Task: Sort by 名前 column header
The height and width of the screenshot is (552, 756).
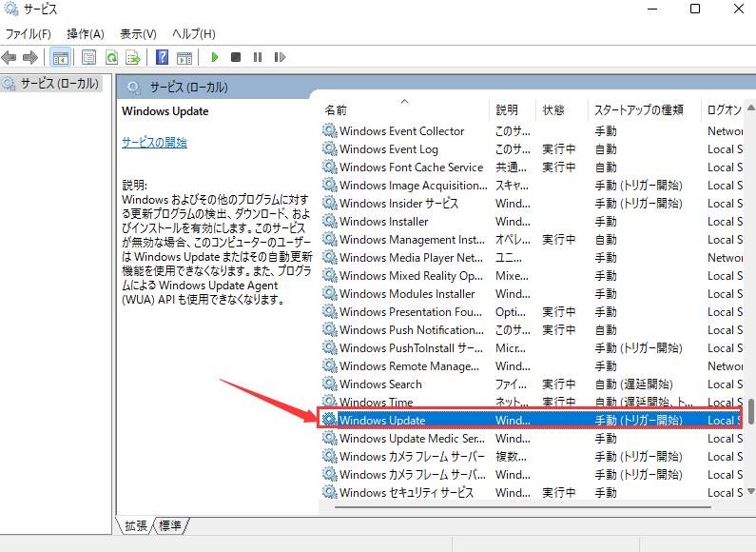Action: 336,110
